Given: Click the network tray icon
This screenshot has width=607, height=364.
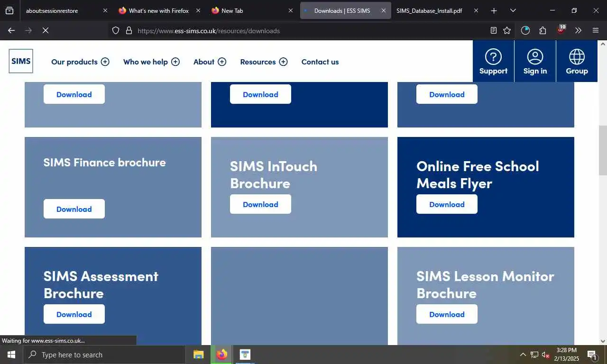Looking at the screenshot, I should 534,355.
